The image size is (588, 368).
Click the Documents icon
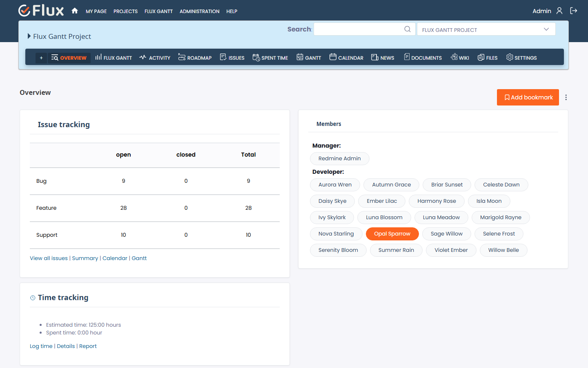tap(407, 57)
